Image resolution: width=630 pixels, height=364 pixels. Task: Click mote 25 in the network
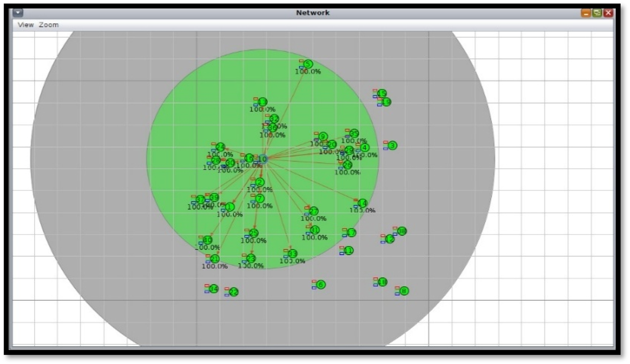(x=253, y=234)
